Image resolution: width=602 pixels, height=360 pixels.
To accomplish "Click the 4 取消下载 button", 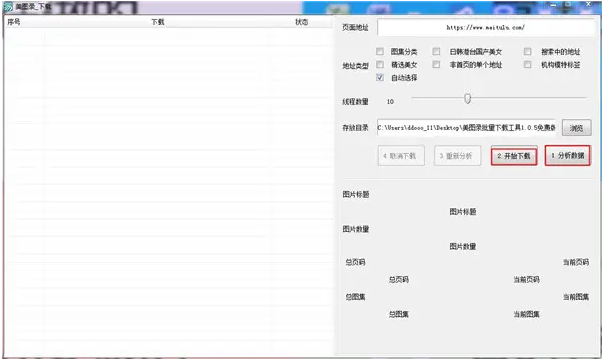I will 401,156.
